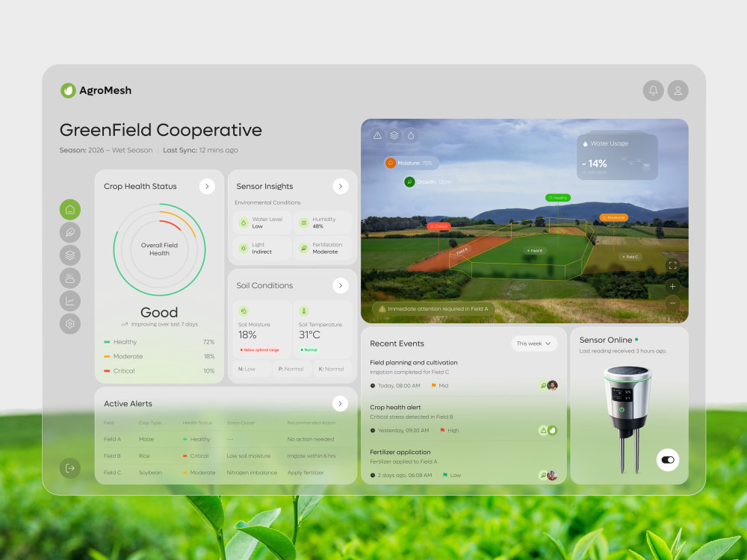Image resolution: width=747 pixels, height=560 pixels.
Task: Click the AgroMesh leaf logo
Action: point(68,90)
